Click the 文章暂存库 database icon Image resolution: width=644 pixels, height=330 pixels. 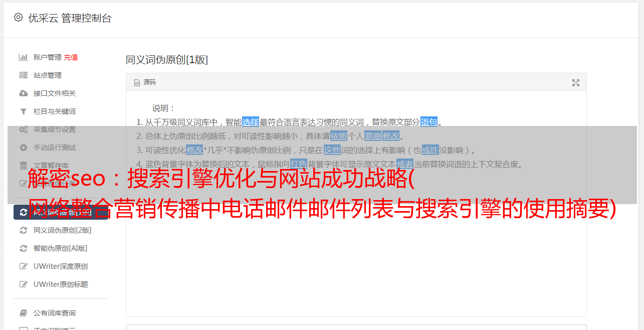point(23,166)
